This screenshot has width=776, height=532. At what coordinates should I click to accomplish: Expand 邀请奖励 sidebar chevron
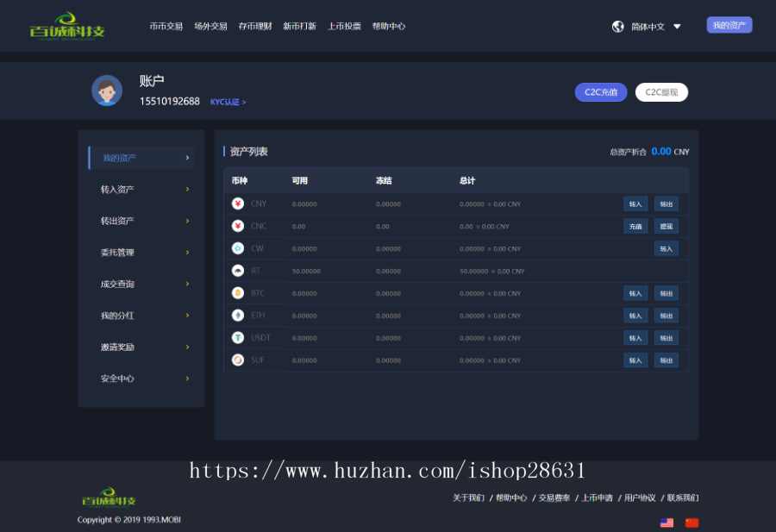click(x=188, y=347)
